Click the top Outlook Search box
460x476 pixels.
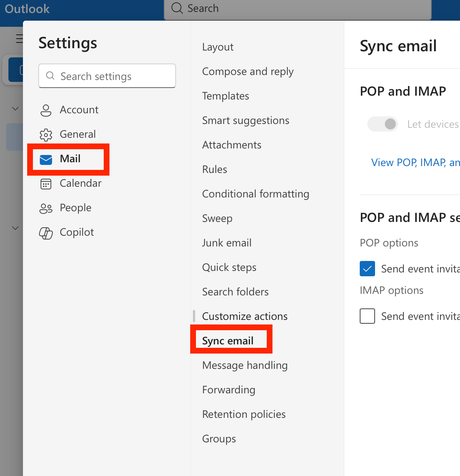tap(298, 9)
